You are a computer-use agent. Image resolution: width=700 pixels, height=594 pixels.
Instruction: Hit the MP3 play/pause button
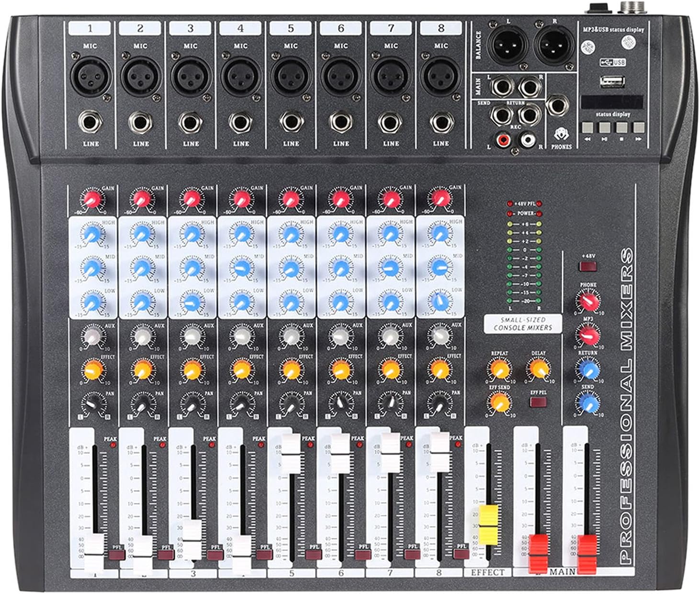click(x=604, y=127)
